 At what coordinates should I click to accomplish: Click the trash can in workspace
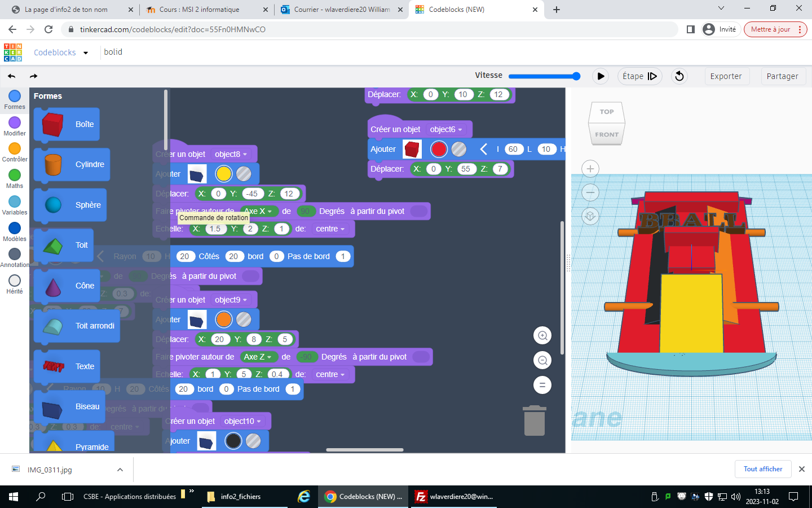[x=535, y=421]
